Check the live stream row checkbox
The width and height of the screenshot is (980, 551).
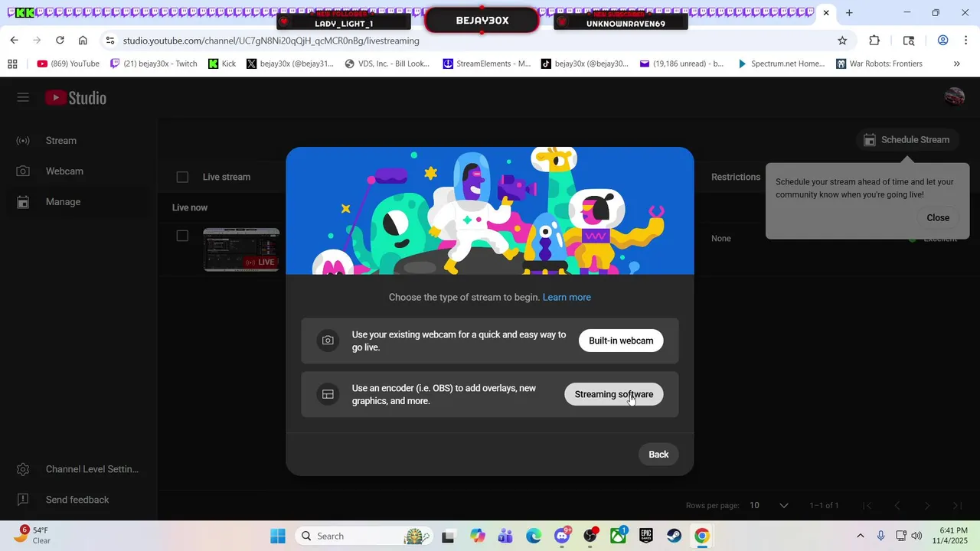[182, 236]
